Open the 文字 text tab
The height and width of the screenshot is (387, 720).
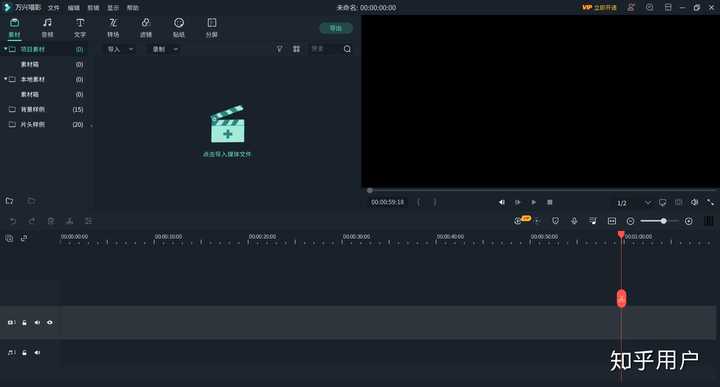click(80, 28)
